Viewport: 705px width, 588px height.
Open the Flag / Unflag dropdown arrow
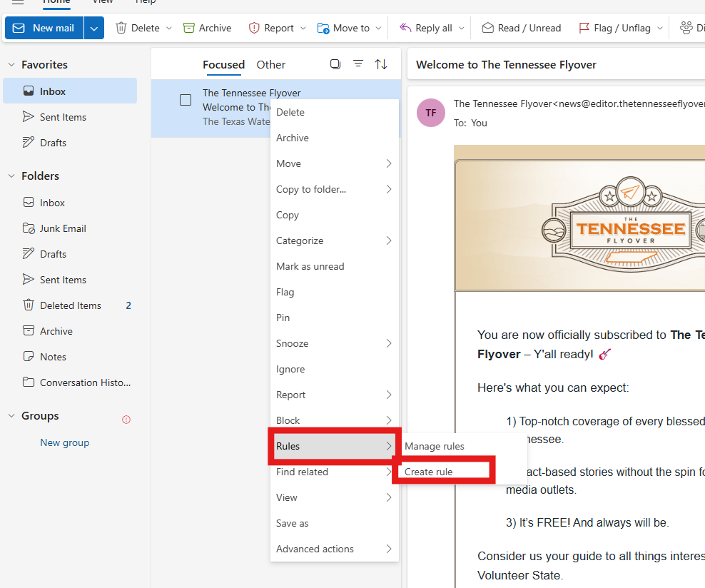[660, 28]
